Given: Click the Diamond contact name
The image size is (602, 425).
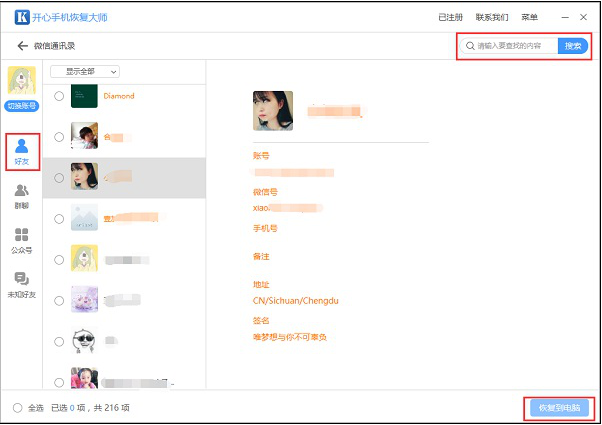Looking at the screenshot, I should coord(119,96).
